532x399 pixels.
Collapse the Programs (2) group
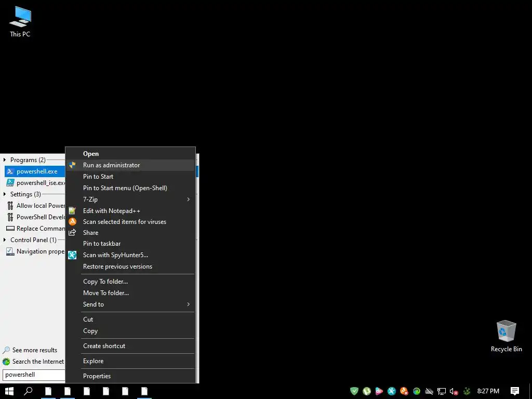pyautogui.click(x=4, y=160)
